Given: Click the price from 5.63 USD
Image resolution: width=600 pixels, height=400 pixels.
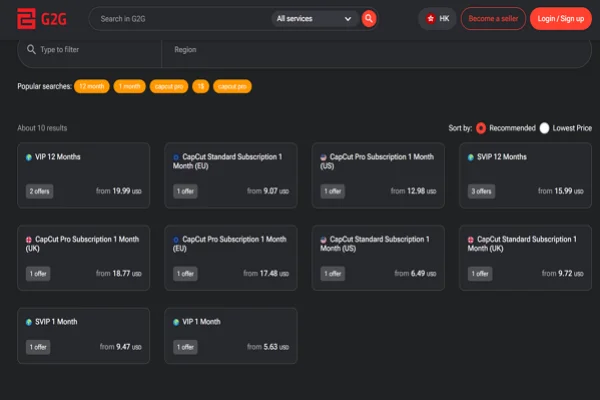Looking at the screenshot, I should pos(268,347).
